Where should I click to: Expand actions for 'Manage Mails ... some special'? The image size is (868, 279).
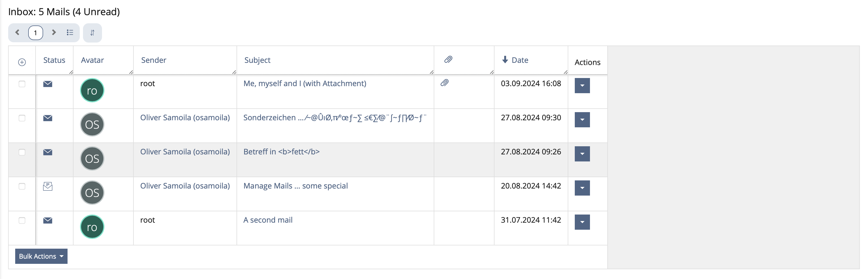click(x=582, y=188)
